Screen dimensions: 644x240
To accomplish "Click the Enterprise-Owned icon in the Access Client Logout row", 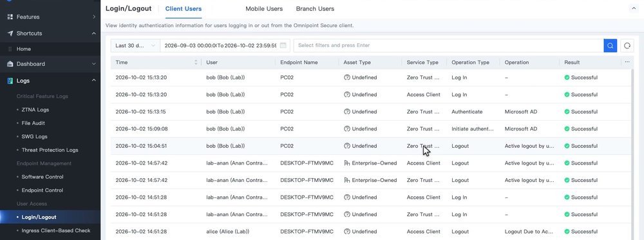I will [x=346, y=163].
